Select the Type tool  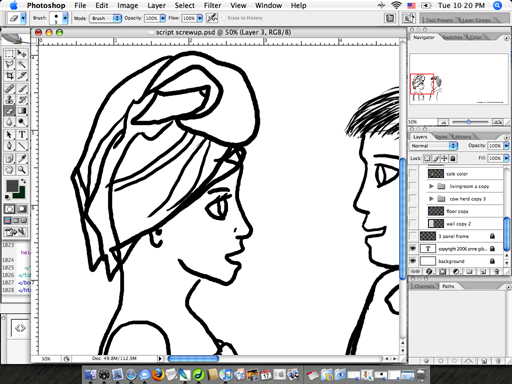[x=22, y=134]
